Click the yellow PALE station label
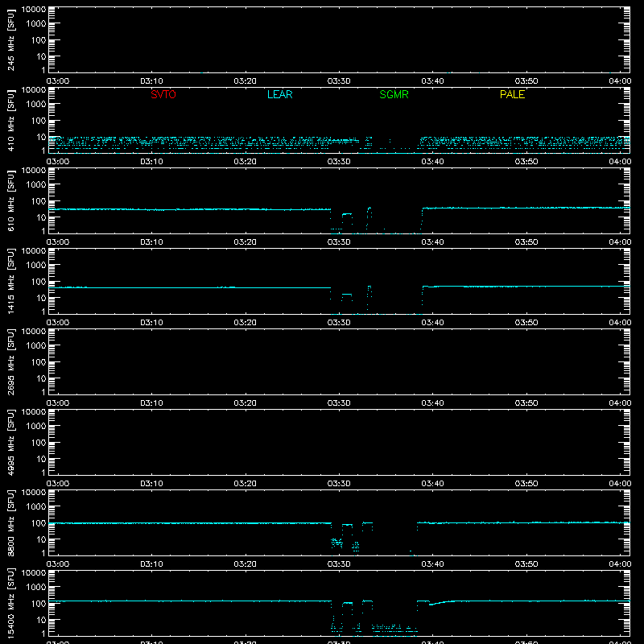This screenshot has width=644, height=644. tap(512, 94)
